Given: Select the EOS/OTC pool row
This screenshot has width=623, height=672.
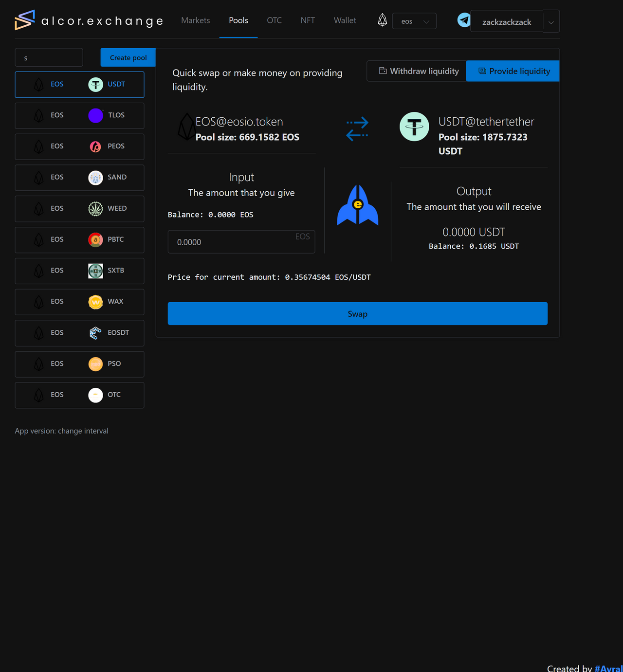Looking at the screenshot, I should [79, 395].
